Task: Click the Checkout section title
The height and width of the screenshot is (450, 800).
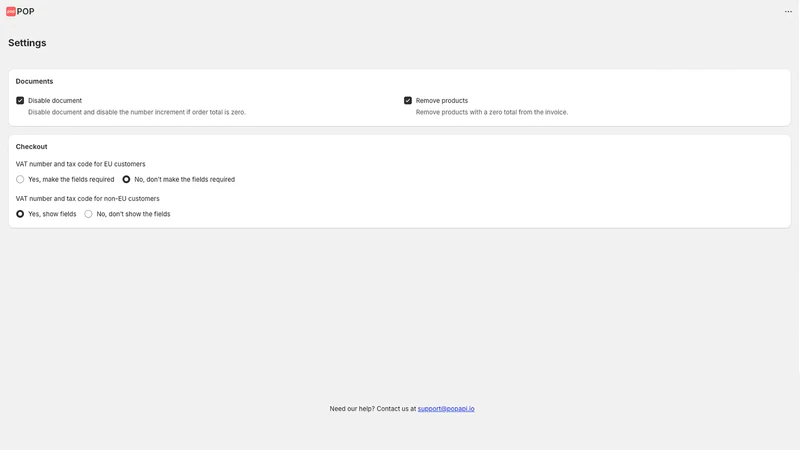Action: pos(31,146)
